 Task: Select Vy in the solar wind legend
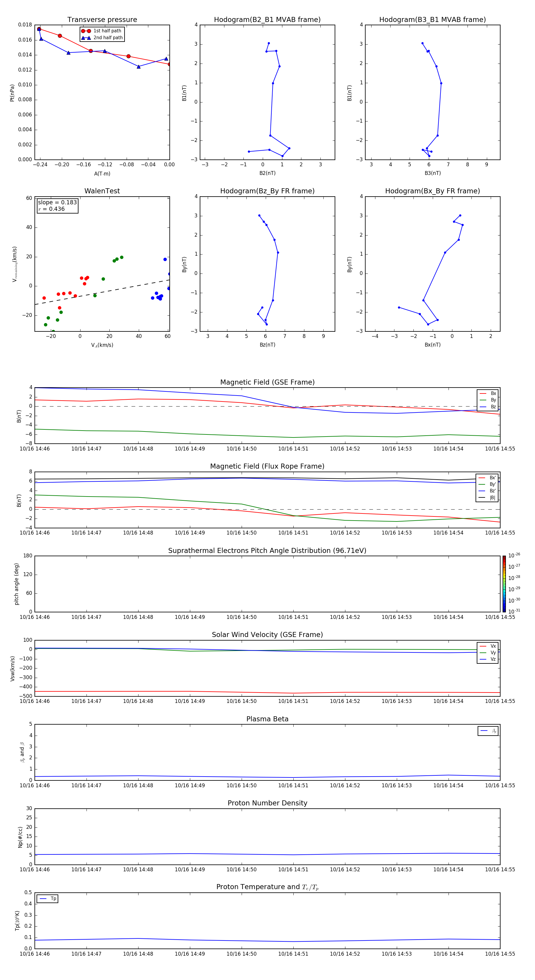tap(488, 652)
